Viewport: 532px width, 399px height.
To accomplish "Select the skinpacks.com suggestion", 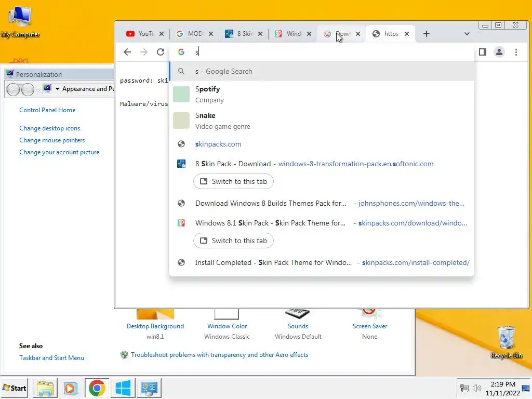I will click(x=322, y=144).
